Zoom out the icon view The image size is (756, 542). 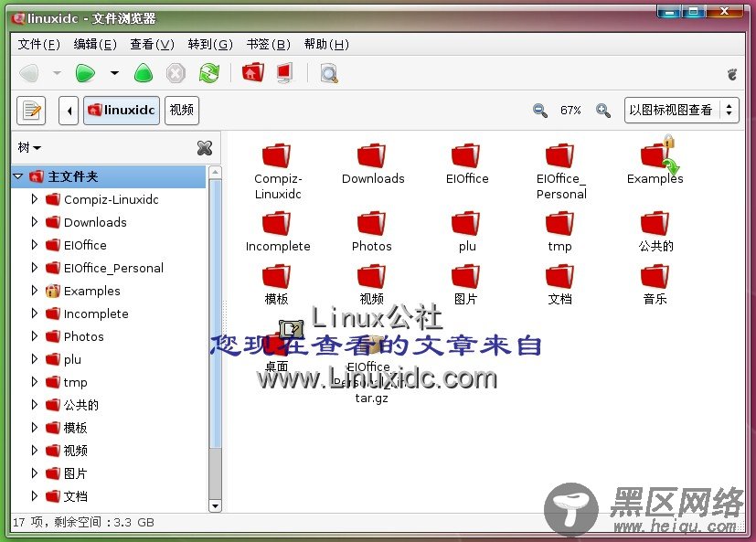(x=540, y=111)
